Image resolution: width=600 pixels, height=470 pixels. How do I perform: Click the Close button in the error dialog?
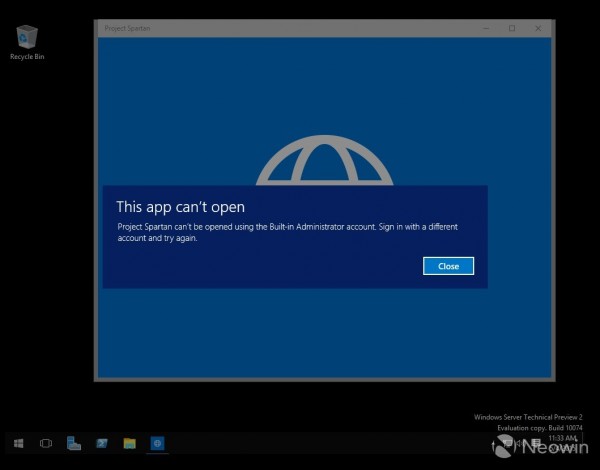[x=448, y=266]
